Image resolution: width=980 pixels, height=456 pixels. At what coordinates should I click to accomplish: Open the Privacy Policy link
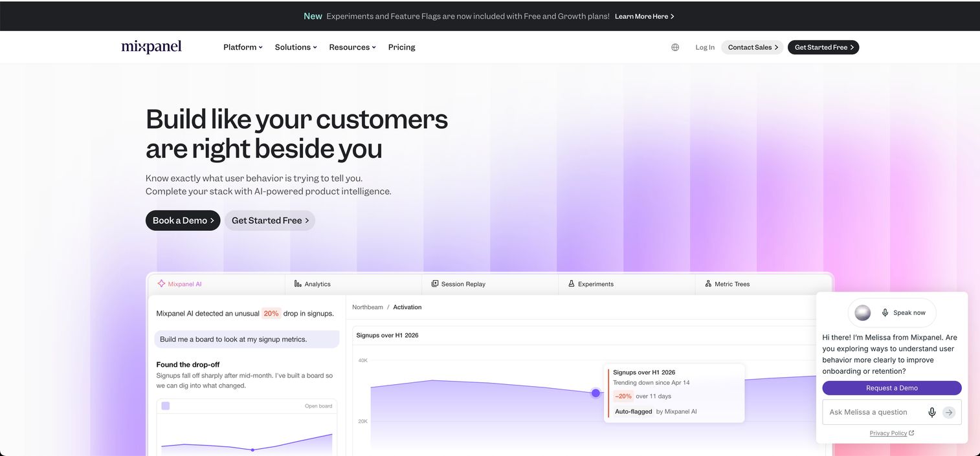888,433
